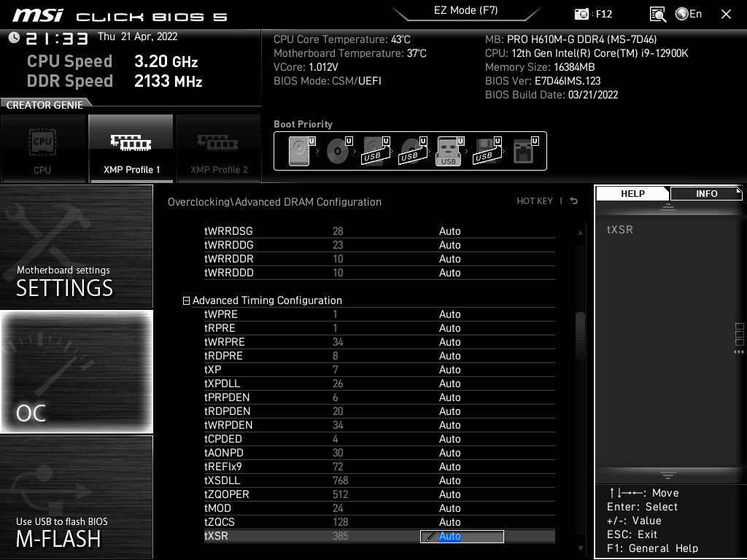Select the hard disk boot device icon
Screen dimensions: 747x560
pyautogui.click(x=301, y=150)
